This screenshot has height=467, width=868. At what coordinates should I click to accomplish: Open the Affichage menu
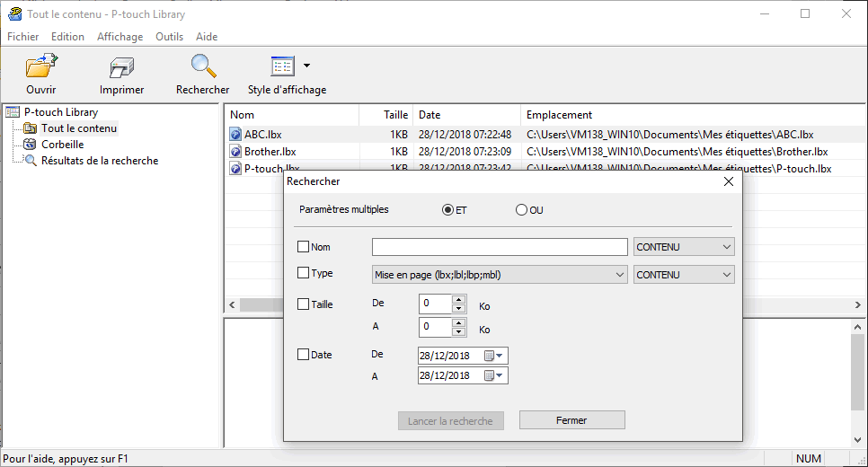(x=120, y=37)
